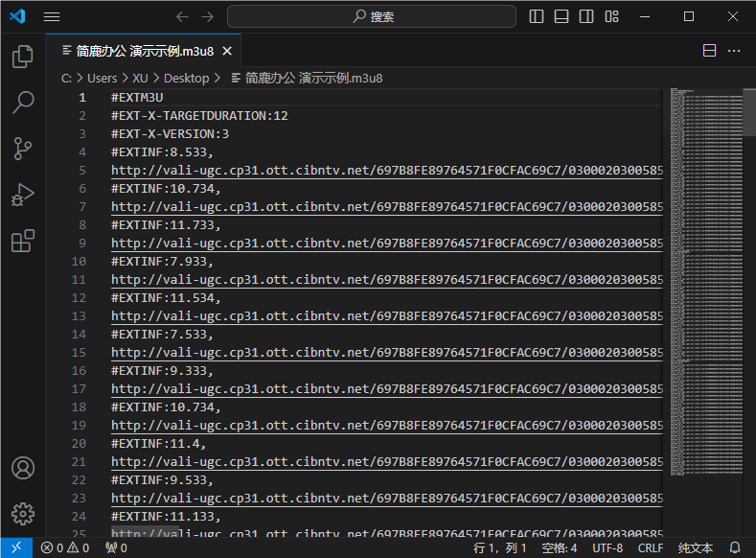Open the Extensions view
Viewport: 756px width, 558px height.
(x=23, y=241)
